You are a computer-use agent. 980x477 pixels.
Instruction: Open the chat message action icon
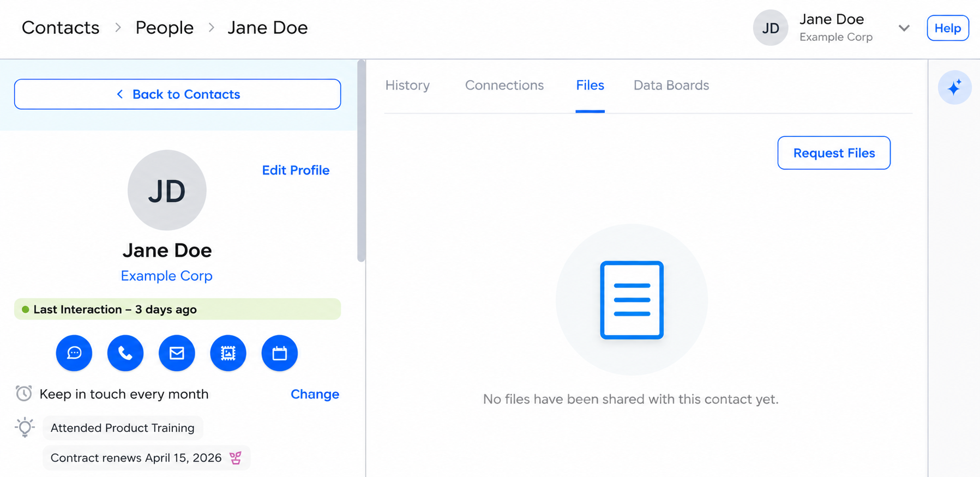[74, 353]
